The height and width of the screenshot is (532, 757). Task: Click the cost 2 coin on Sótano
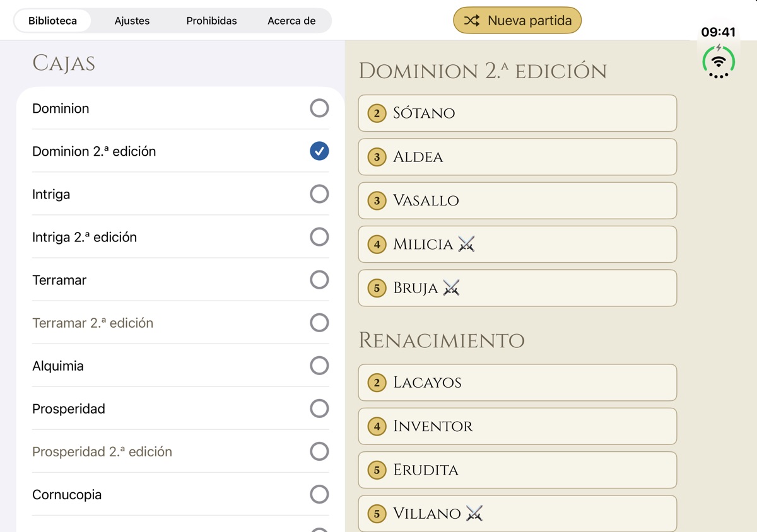377,113
